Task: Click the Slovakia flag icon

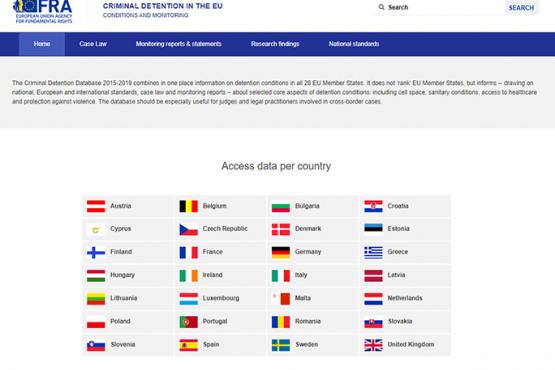Action: (373, 322)
